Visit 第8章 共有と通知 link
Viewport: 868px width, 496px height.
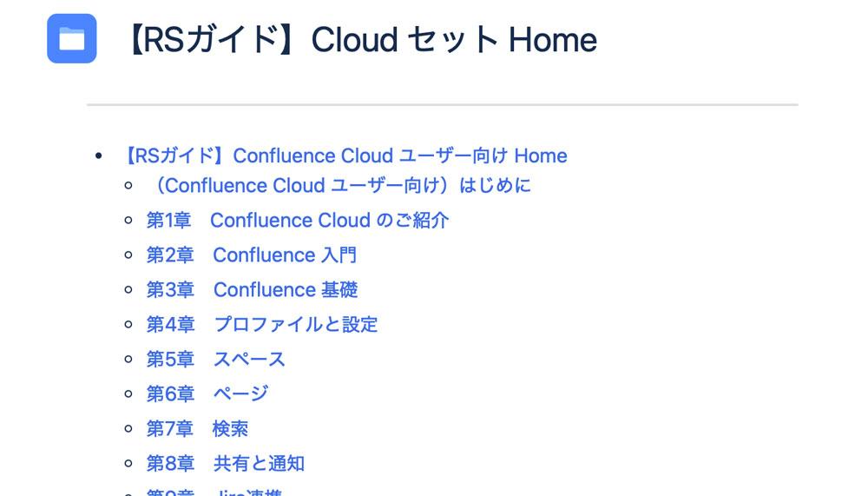coord(226,463)
